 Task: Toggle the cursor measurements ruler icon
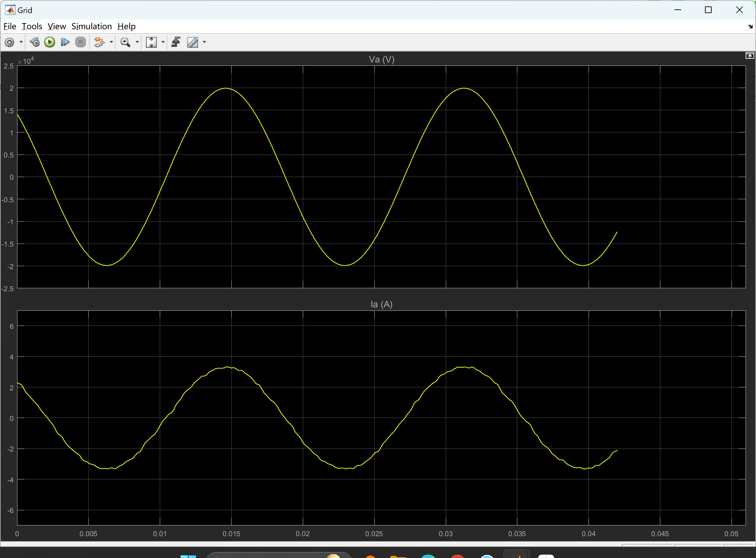pyautogui.click(x=193, y=42)
